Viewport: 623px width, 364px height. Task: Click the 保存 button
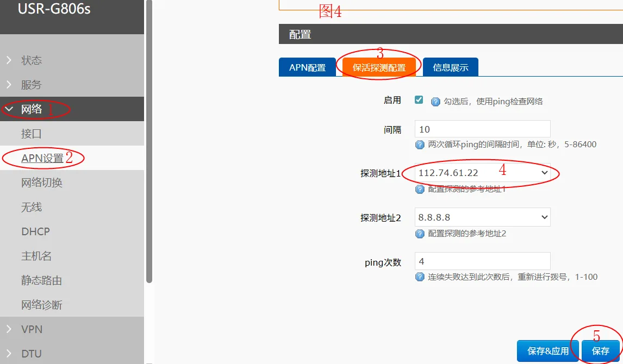tap(600, 351)
